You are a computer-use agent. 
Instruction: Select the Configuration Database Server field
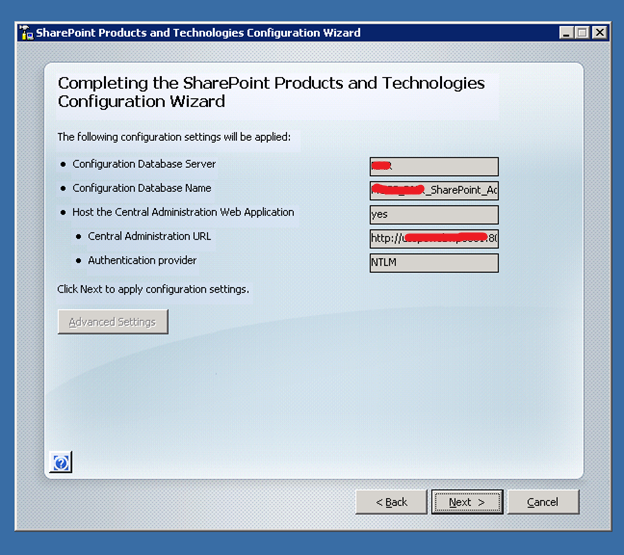point(434,166)
